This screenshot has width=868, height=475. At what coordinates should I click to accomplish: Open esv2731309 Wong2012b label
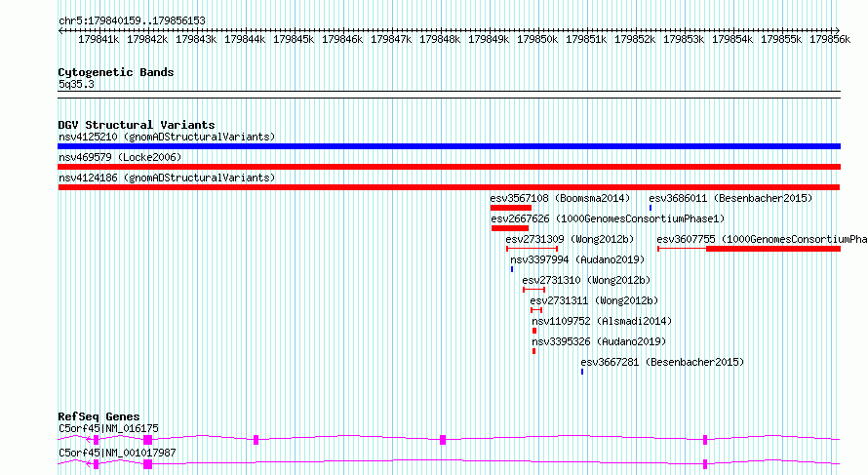coord(570,239)
